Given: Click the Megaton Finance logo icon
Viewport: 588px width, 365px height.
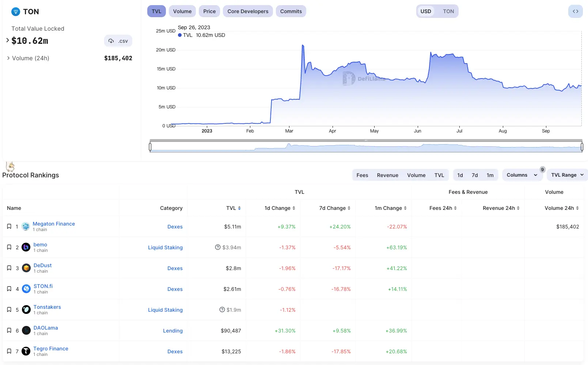Looking at the screenshot, I should [26, 226].
